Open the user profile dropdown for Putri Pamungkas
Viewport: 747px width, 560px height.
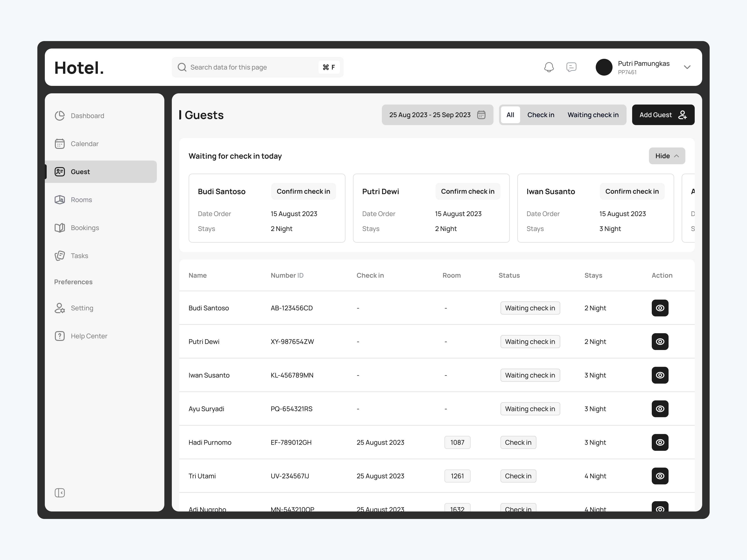(x=687, y=67)
